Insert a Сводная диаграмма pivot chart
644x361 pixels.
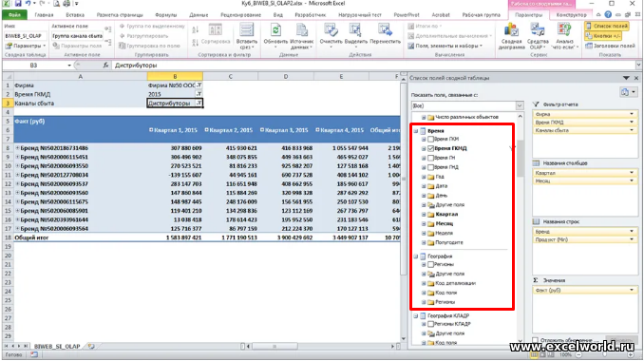(511, 36)
